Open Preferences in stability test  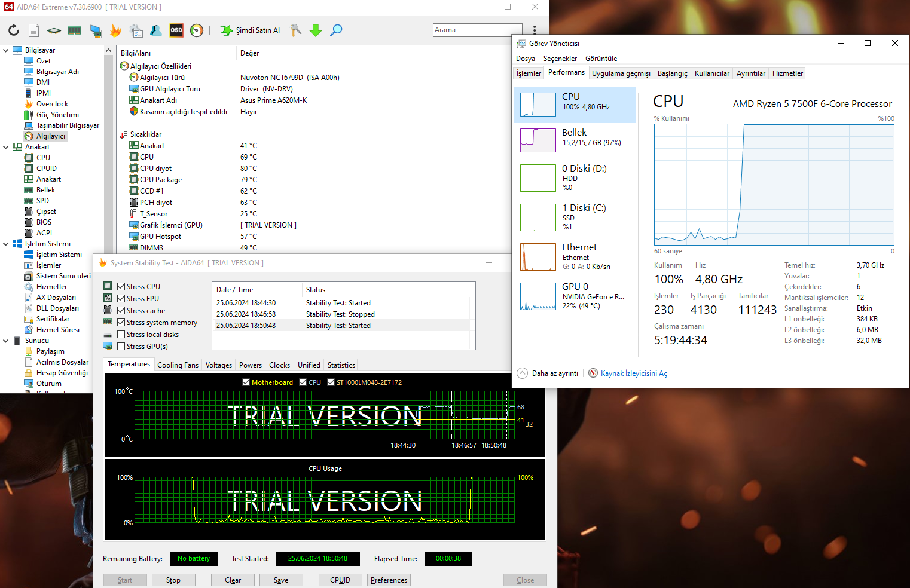tap(389, 580)
